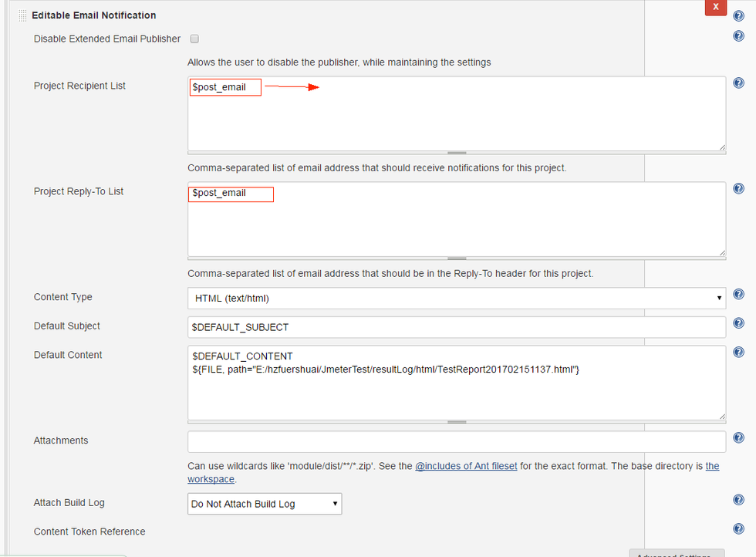Toggle the Disable Extended Email Publisher checkbox
Viewport: 756px width, 557px height.
point(194,39)
